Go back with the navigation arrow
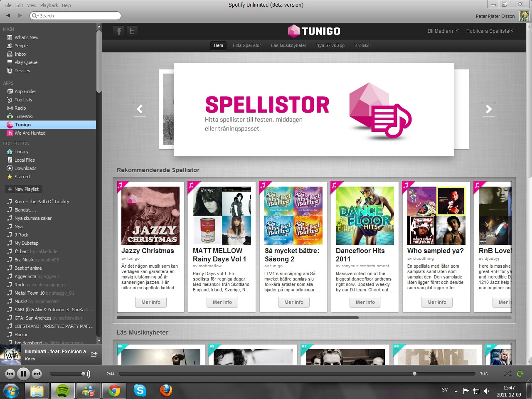Screen dimensions: 532x399 pos(8,15)
